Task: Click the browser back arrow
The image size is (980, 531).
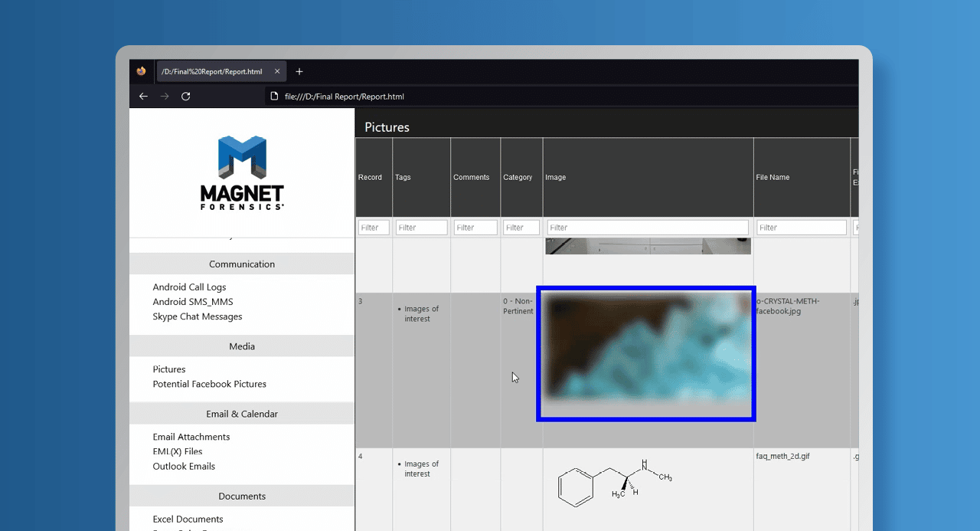Action: click(143, 97)
